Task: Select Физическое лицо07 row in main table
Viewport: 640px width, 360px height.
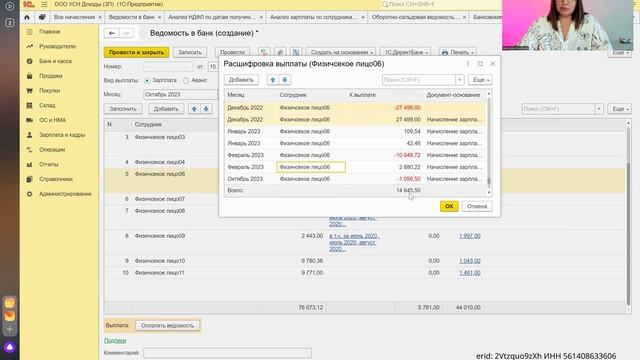Action: click(365, 199)
